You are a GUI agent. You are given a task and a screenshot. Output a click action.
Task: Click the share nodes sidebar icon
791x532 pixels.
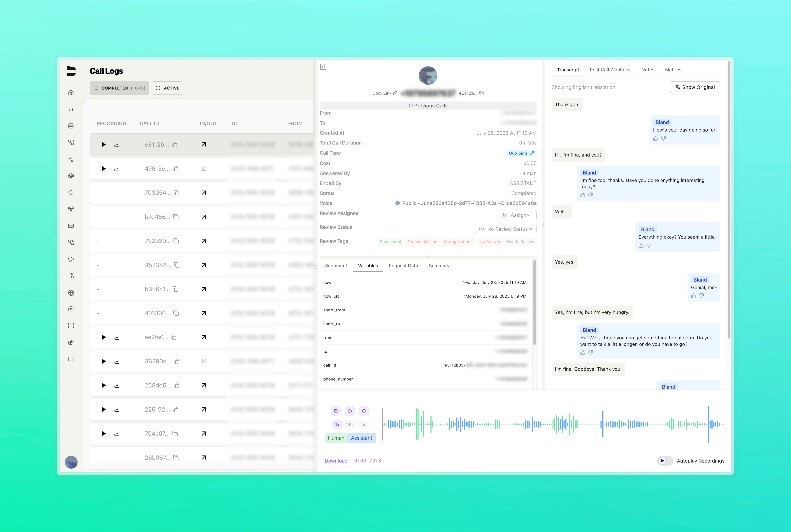click(71, 159)
